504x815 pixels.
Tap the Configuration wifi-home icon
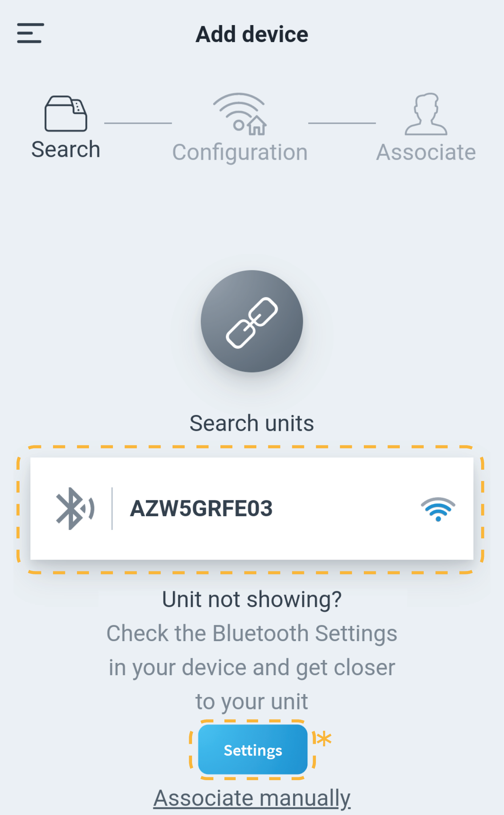tap(240, 114)
